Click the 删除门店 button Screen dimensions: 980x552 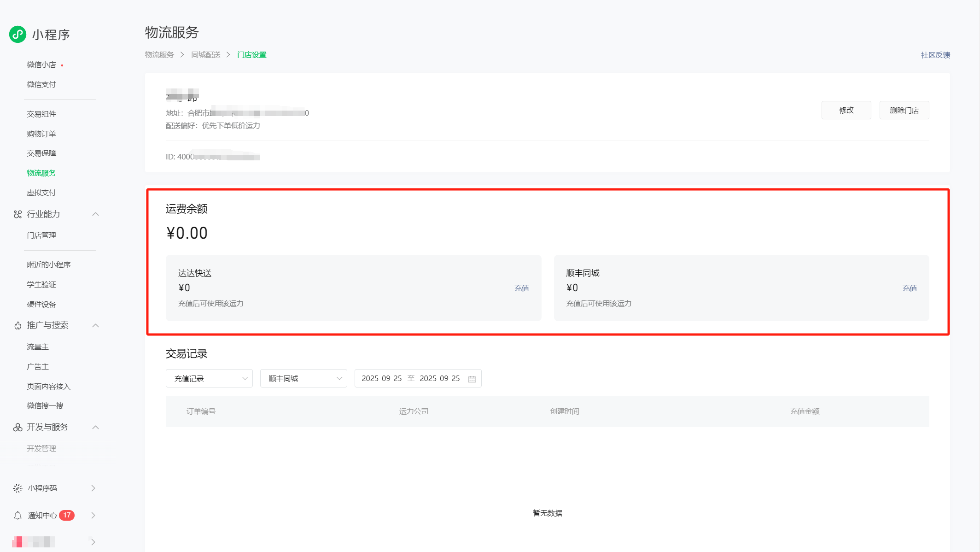click(x=904, y=110)
